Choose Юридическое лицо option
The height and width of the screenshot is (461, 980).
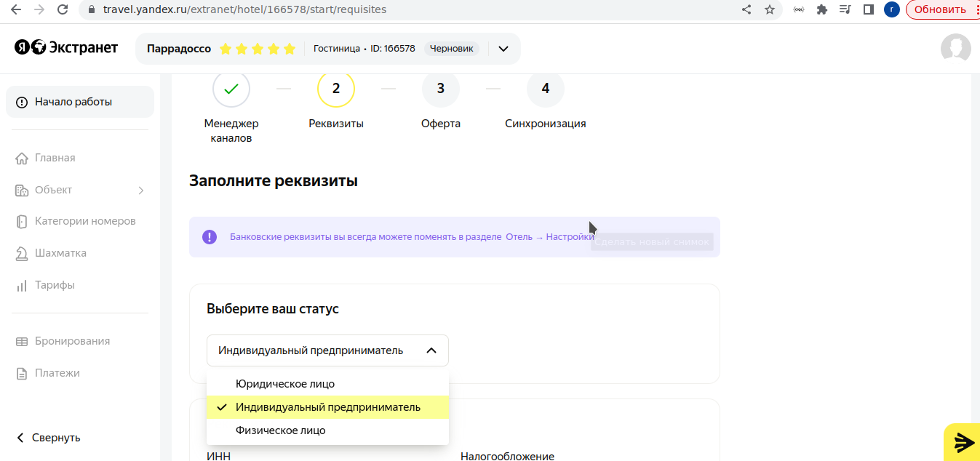pos(327,384)
